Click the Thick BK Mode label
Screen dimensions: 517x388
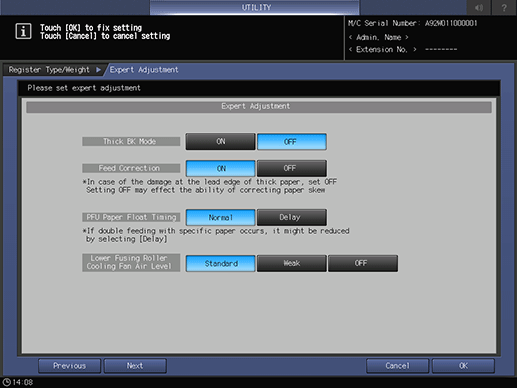click(131, 141)
